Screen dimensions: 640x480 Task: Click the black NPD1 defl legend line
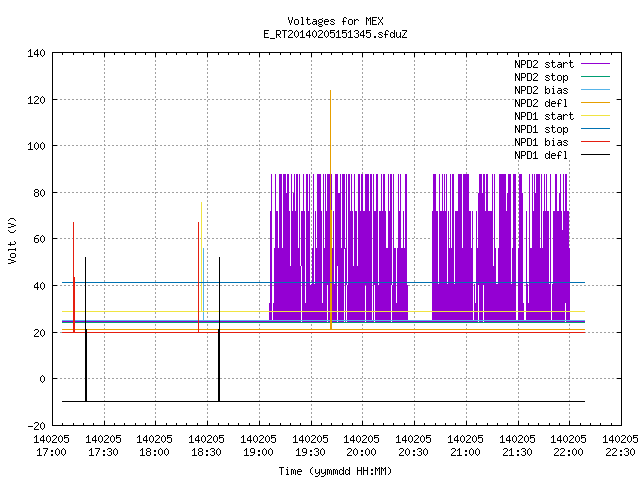coord(596,155)
